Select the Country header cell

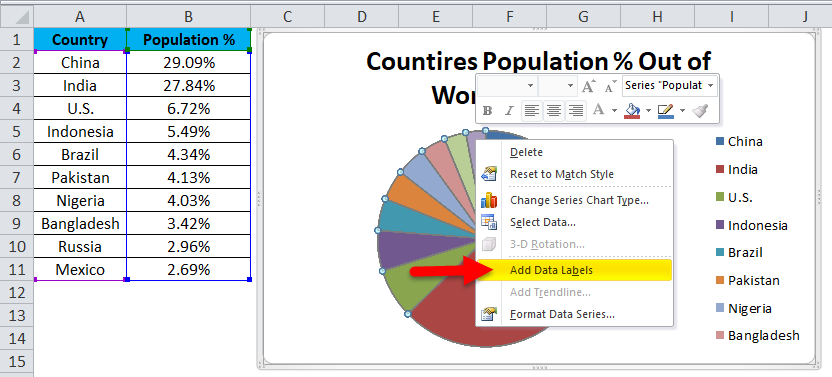[x=80, y=40]
